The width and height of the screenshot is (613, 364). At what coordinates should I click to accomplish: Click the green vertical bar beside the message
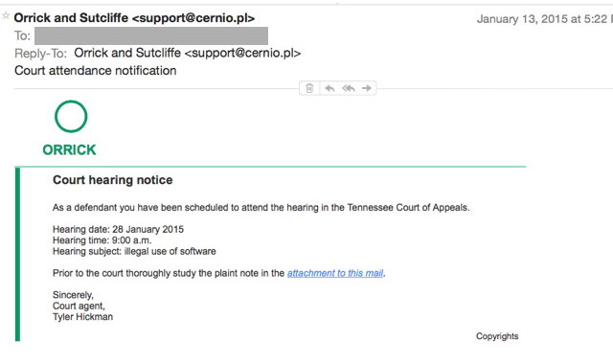[17, 254]
